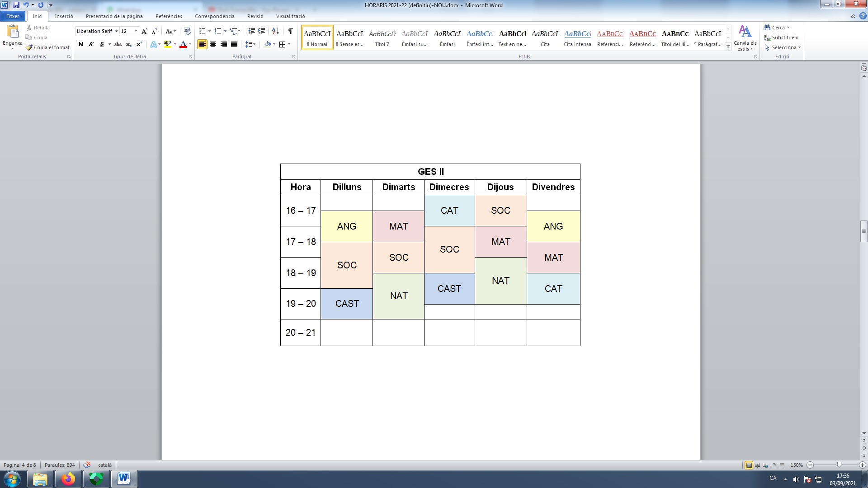Click the Clear Formatting eraser icon

[188, 31]
